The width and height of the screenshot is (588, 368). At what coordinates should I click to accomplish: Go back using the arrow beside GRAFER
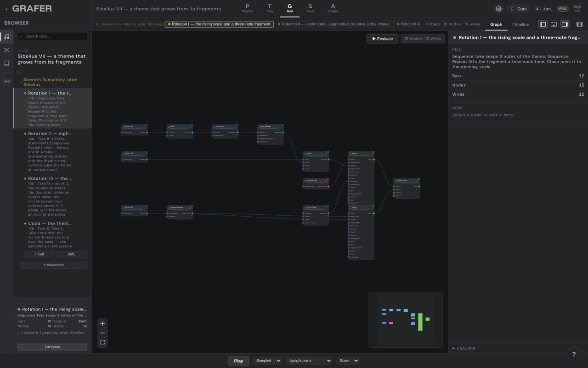[x=6, y=9]
